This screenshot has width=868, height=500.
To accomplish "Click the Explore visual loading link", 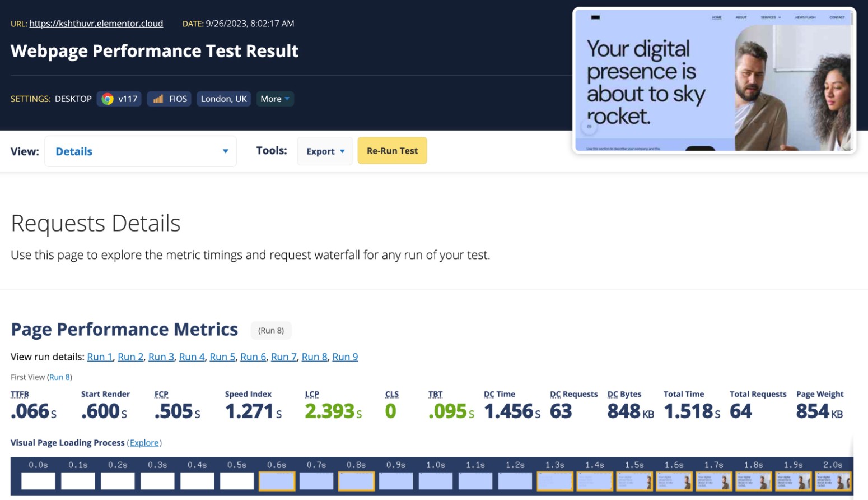I will (x=144, y=443).
